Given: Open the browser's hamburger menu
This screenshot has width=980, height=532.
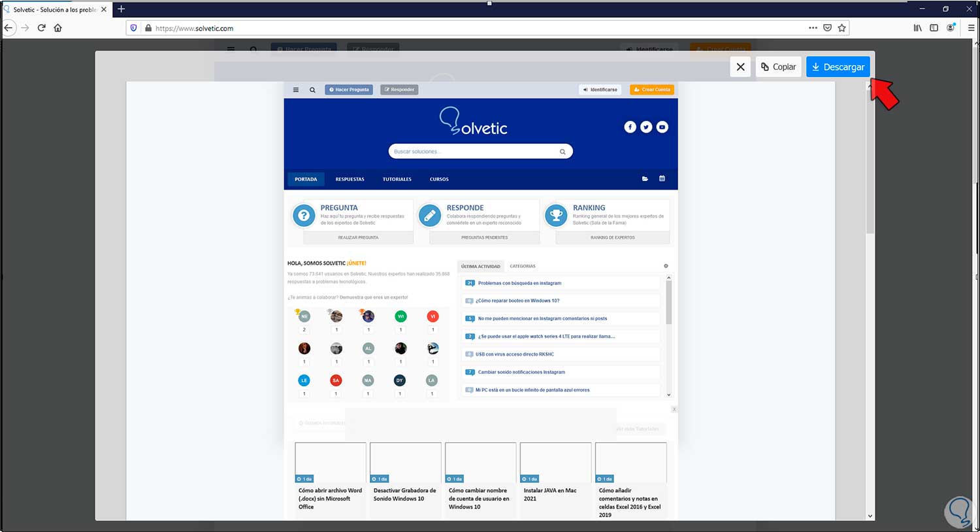Looking at the screenshot, I should click(x=971, y=28).
